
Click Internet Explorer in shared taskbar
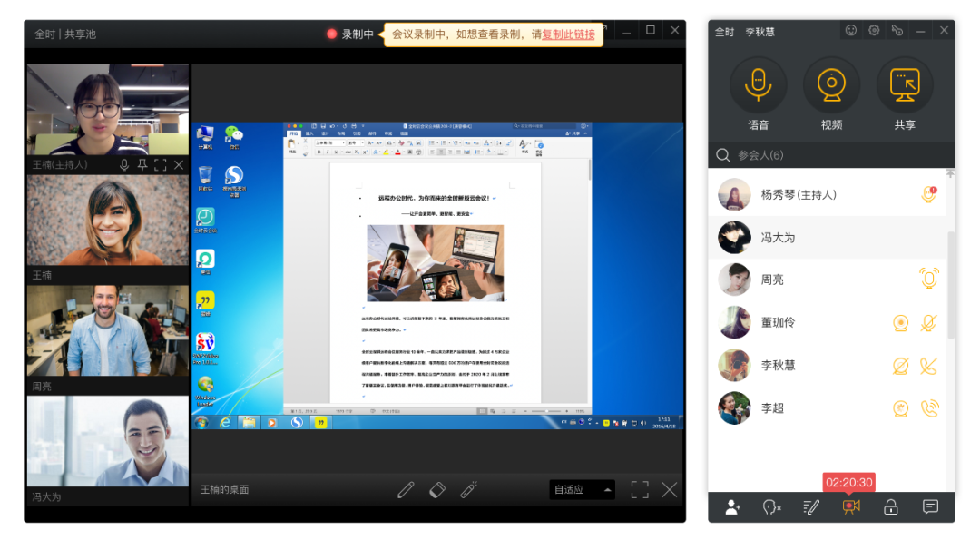(x=225, y=423)
